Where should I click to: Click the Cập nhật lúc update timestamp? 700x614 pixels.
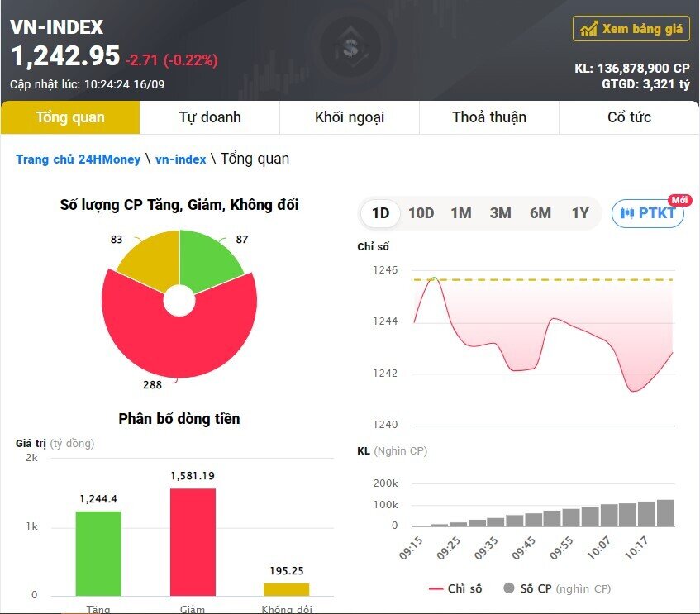[88, 84]
